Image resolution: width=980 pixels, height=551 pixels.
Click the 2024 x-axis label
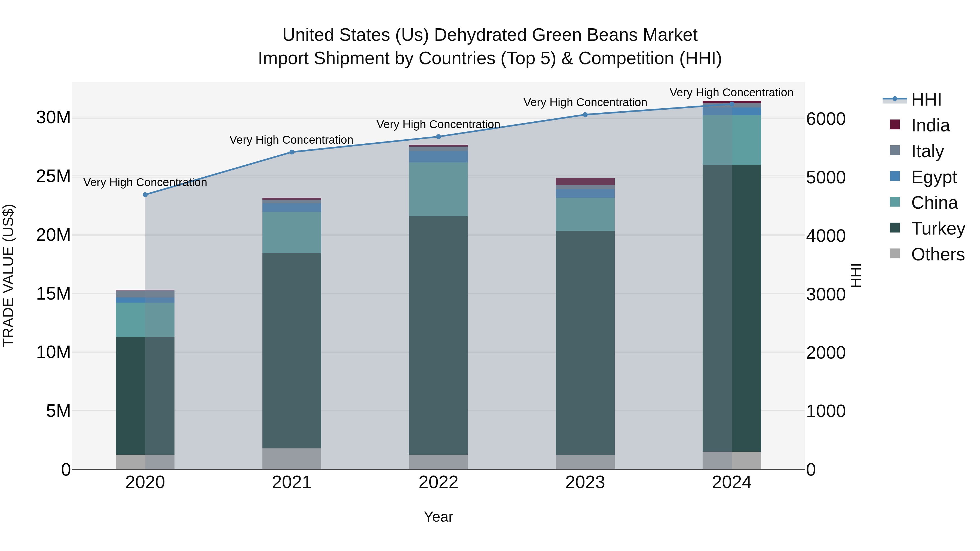point(731,482)
